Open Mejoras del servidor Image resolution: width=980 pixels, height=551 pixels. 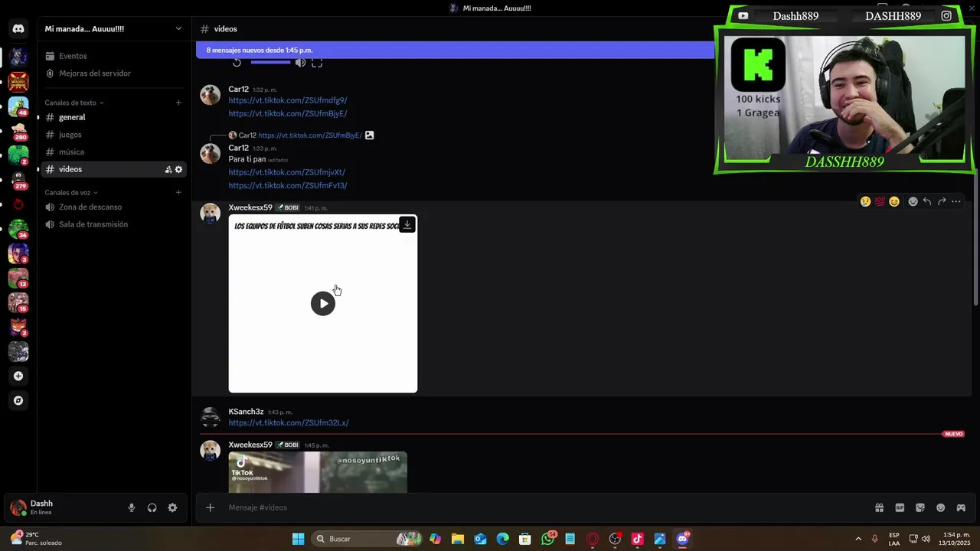point(113,73)
